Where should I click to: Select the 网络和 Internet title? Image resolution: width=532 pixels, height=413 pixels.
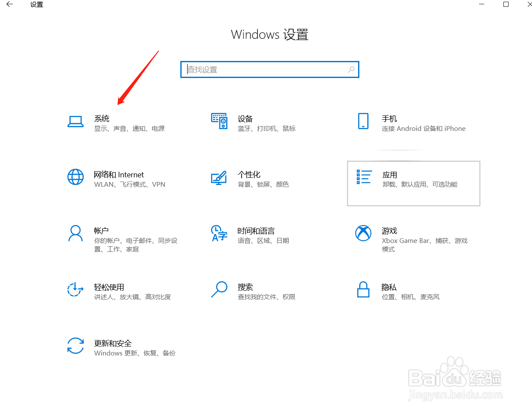coord(119,175)
